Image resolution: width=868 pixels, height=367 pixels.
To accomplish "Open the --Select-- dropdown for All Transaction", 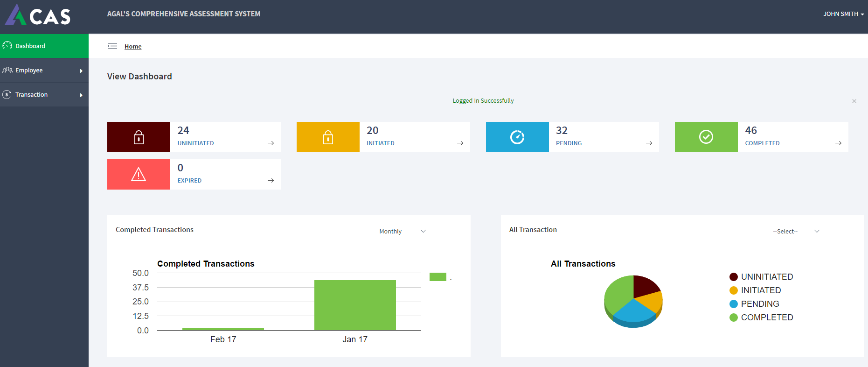I will tap(796, 231).
